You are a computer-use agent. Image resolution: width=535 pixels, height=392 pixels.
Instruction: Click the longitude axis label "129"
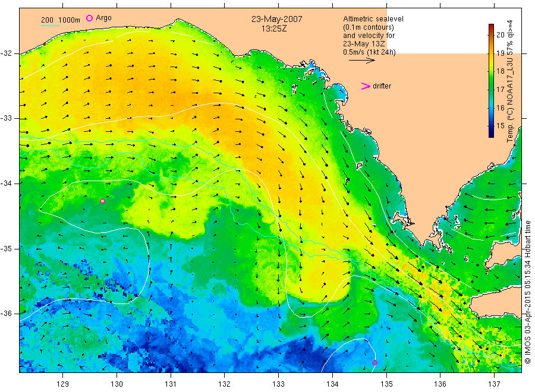[x=63, y=384]
